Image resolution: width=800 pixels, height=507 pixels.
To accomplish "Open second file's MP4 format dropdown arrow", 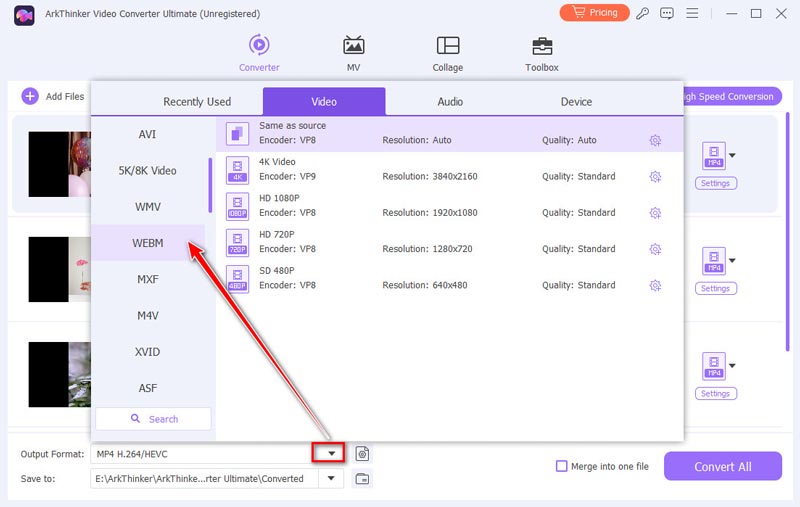I will coord(732,260).
